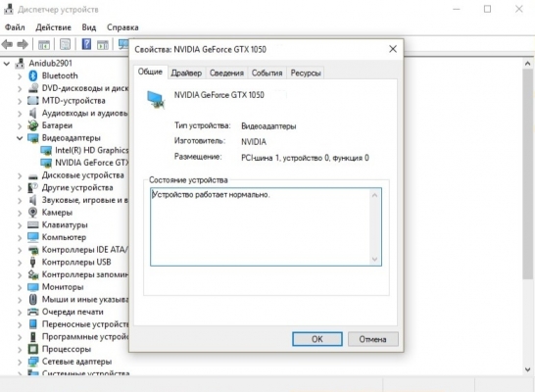Open the Действие menu

tap(53, 27)
